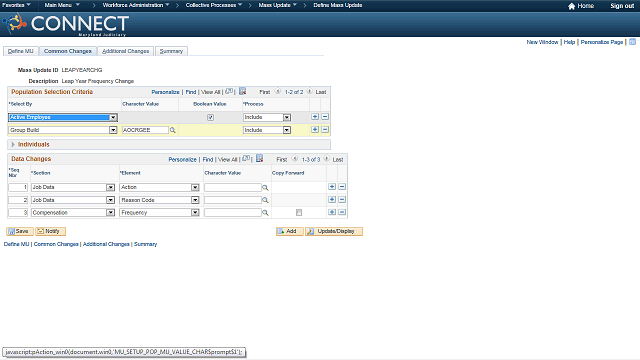Remove Data Changes sequence 1 row

(342, 187)
